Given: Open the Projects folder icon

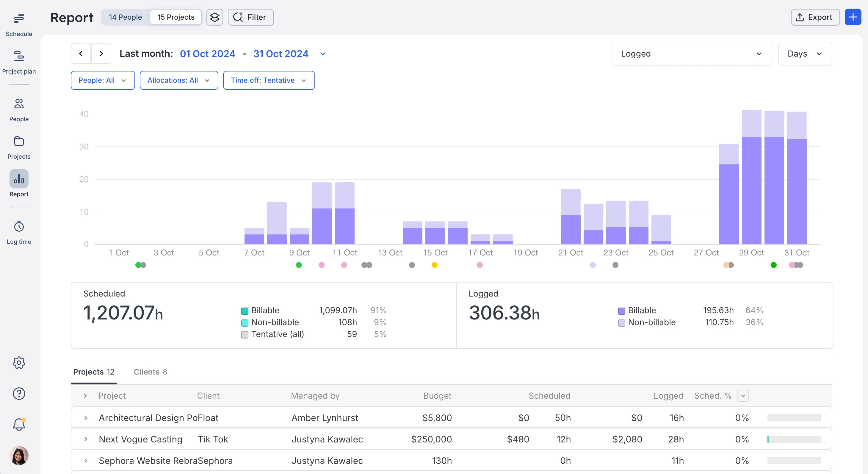Looking at the screenshot, I should point(19,141).
